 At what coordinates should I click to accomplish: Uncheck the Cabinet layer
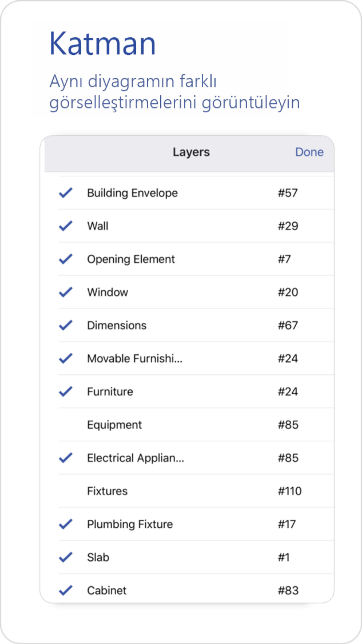(x=66, y=590)
